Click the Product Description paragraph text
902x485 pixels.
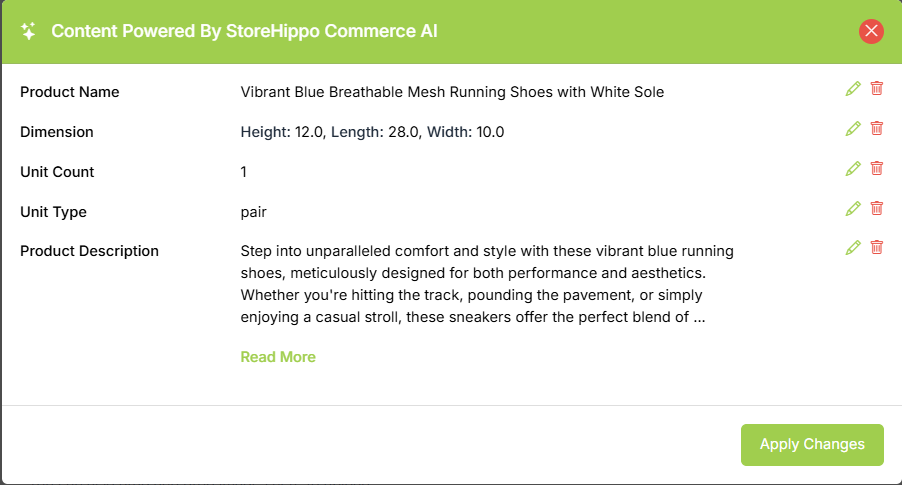pyautogui.click(x=490, y=285)
